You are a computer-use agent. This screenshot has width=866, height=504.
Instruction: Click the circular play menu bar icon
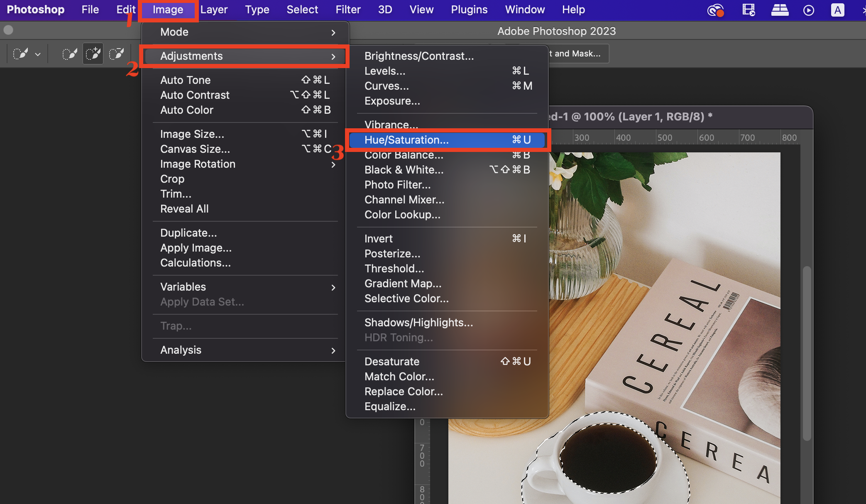click(x=809, y=10)
